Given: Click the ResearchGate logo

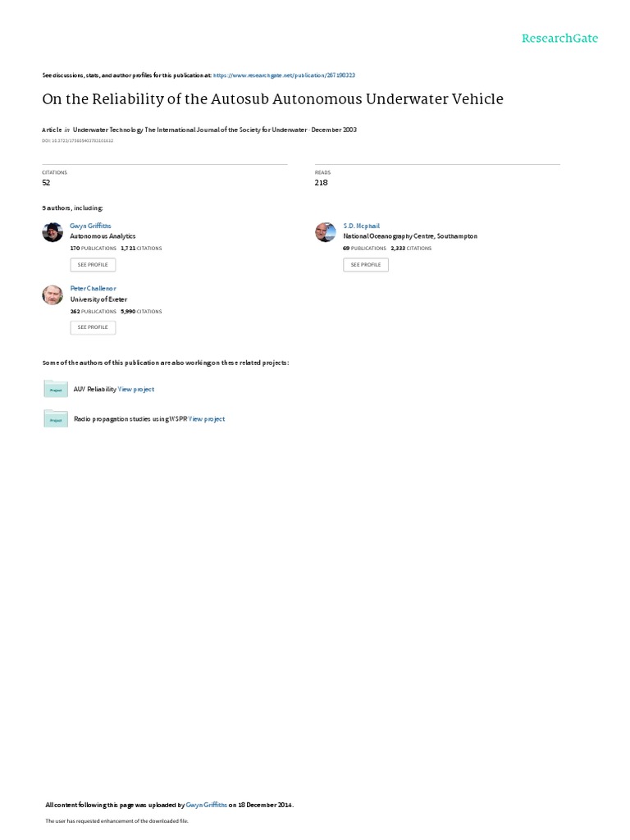Looking at the screenshot, I should pos(559,39).
